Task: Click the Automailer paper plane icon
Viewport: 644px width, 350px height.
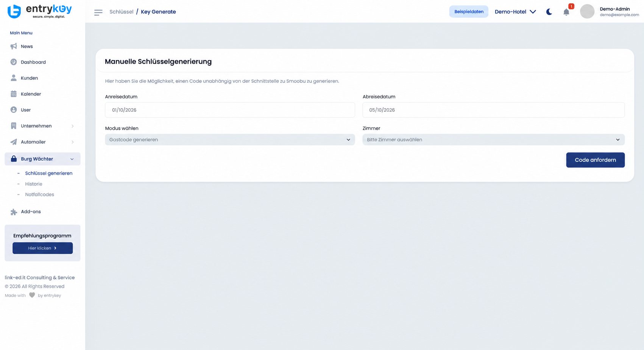Action: (14, 142)
